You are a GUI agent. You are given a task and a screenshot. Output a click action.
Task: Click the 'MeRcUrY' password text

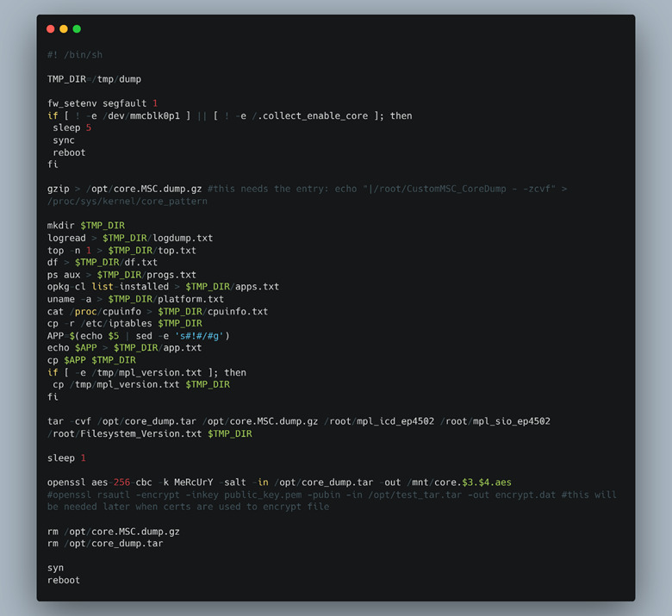(x=194, y=482)
